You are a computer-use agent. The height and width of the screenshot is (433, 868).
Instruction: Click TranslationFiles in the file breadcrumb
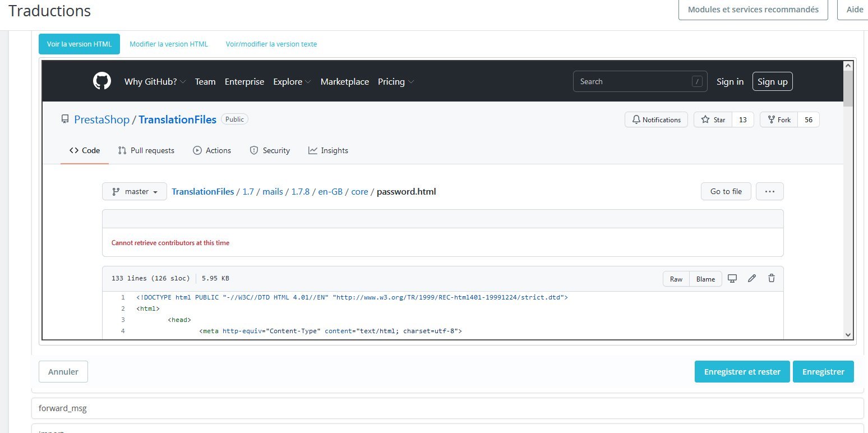tap(203, 191)
